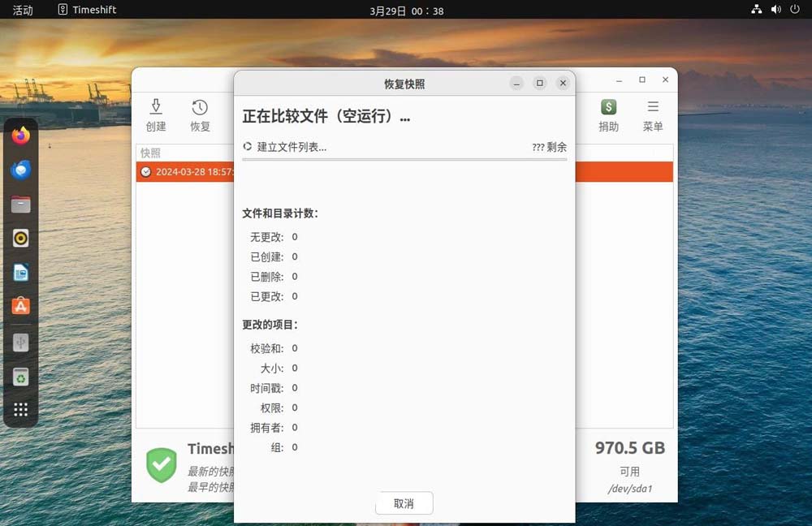Open the Files manager in dock
This screenshot has width=812, height=526.
[21, 205]
